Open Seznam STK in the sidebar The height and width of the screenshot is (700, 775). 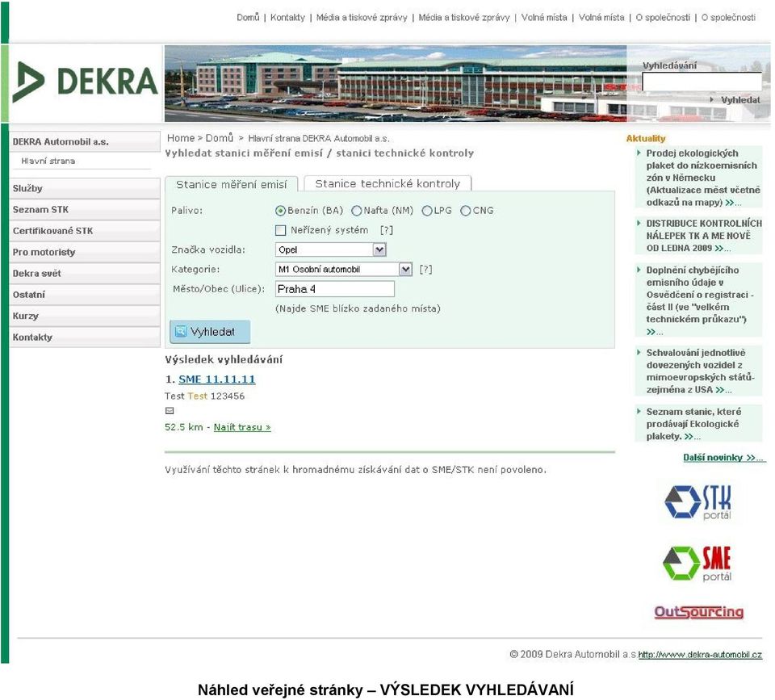[x=85, y=210]
